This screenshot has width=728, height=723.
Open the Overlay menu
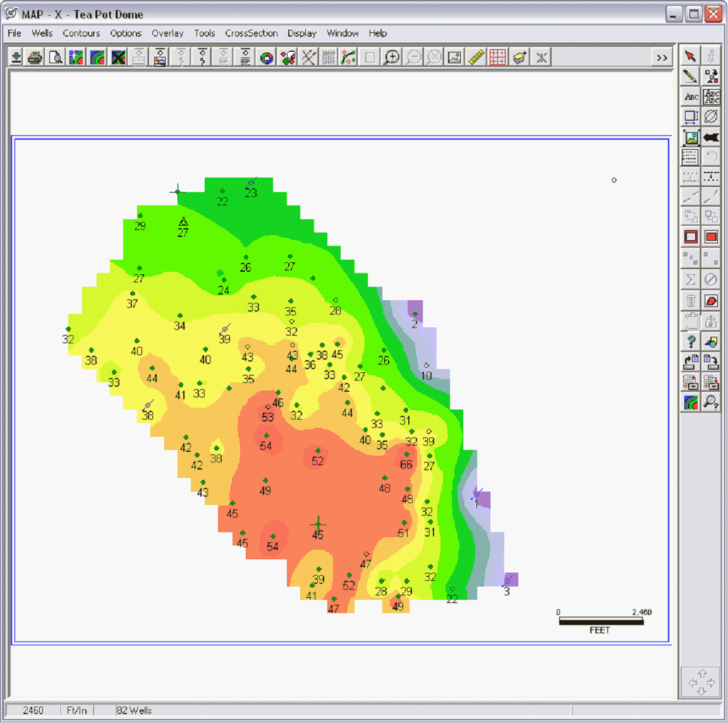167,33
